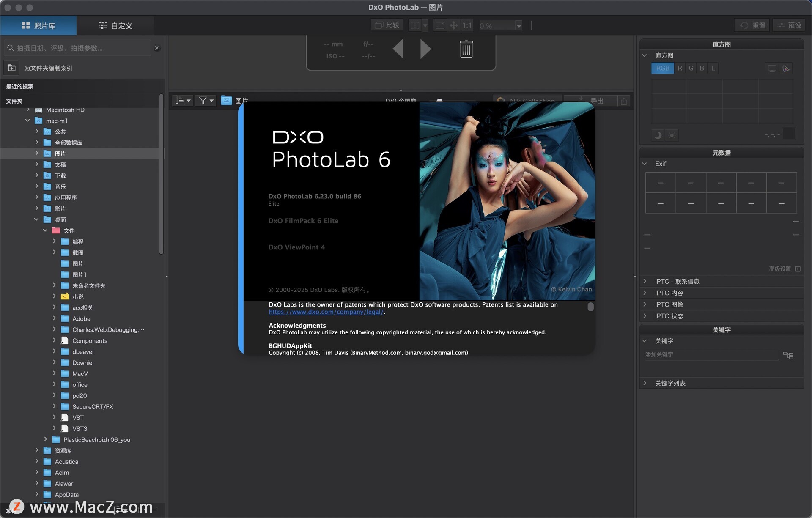812x518 pixels.
Task: Click the 图片 folder icon in browser bar
Action: tap(226, 100)
